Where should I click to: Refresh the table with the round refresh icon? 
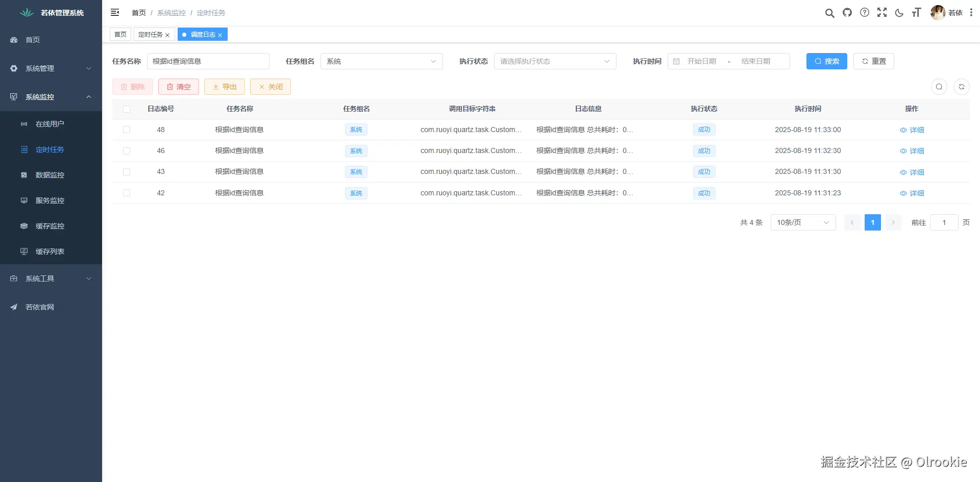962,87
